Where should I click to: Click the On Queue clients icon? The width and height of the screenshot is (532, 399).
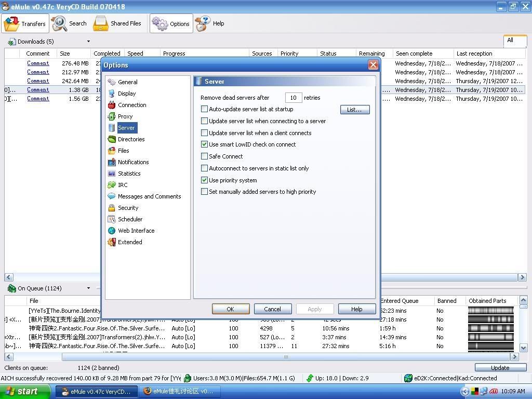point(12,288)
